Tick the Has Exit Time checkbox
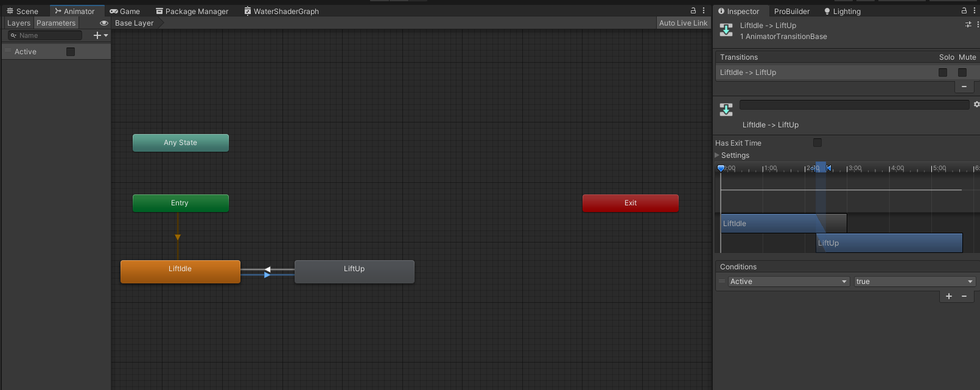 817,143
